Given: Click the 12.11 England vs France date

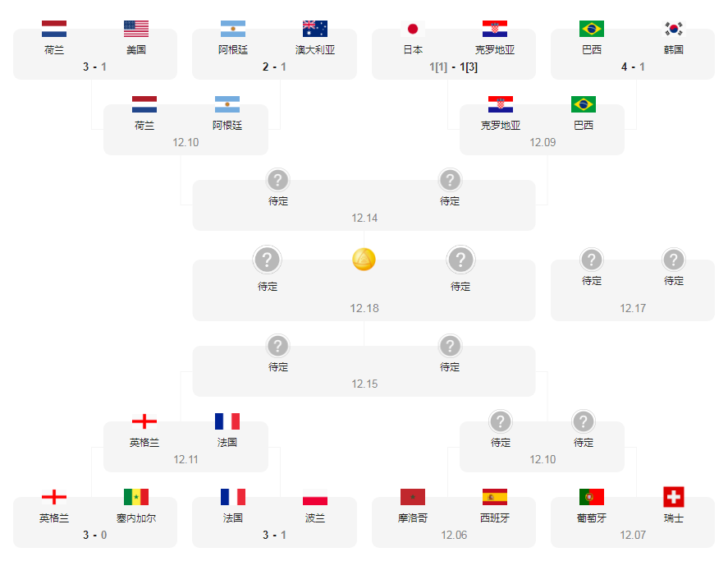Looking at the screenshot, I should click(186, 459).
